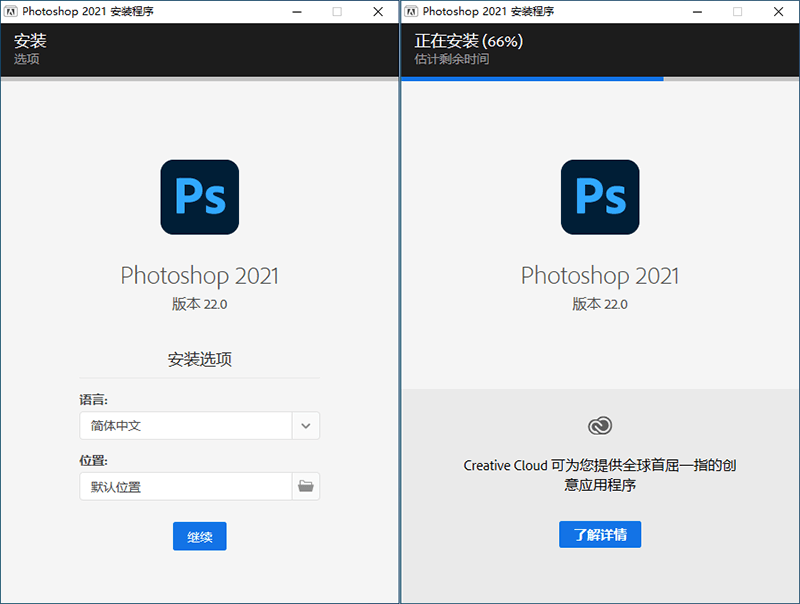Minimize the right installing window
Image resolution: width=800 pixels, height=604 pixels.
697,12
